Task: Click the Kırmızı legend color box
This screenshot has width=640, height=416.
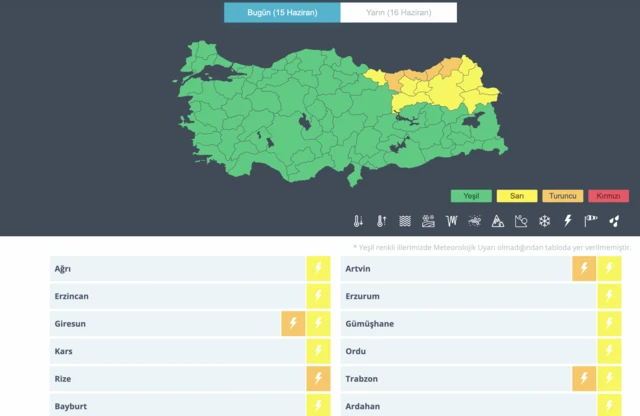Action: pyautogui.click(x=608, y=196)
